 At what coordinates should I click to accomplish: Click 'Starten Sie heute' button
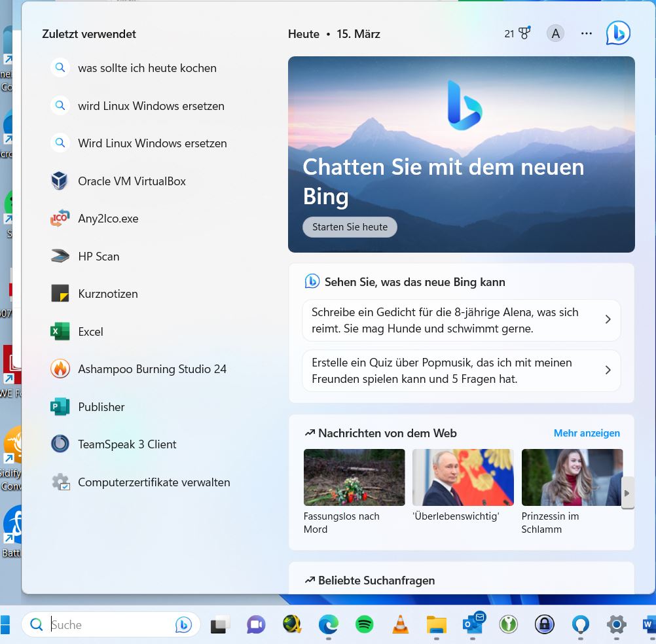tap(350, 227)
